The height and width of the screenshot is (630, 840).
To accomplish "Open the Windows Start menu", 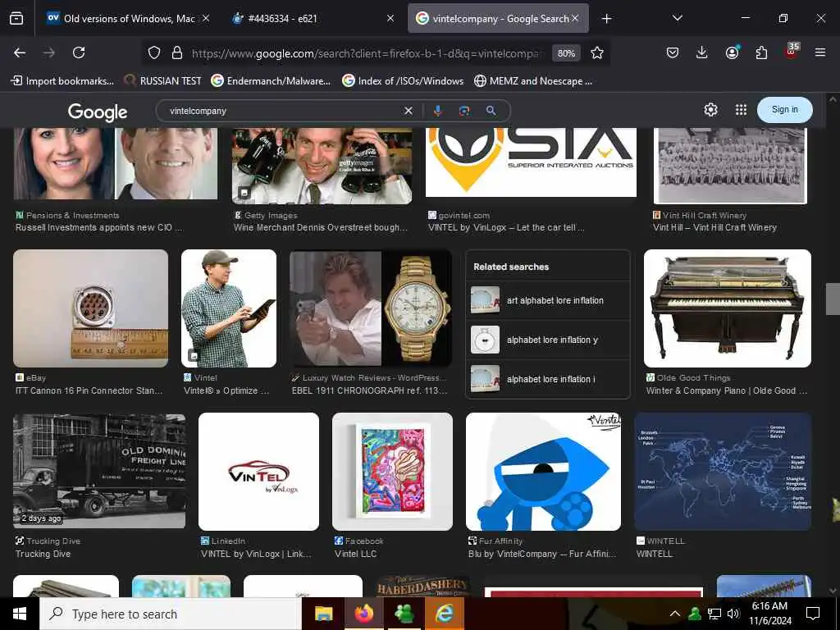I will click(x=20, y=614).
